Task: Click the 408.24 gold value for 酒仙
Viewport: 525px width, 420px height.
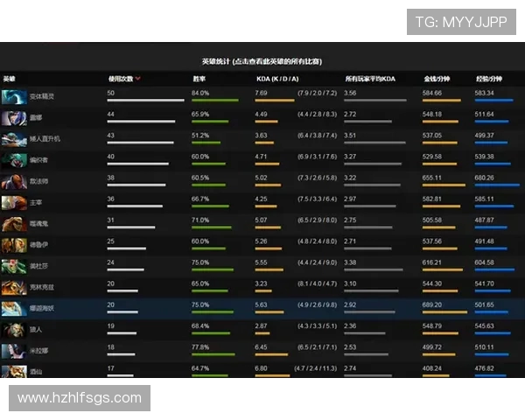Action: click(432, 368)
